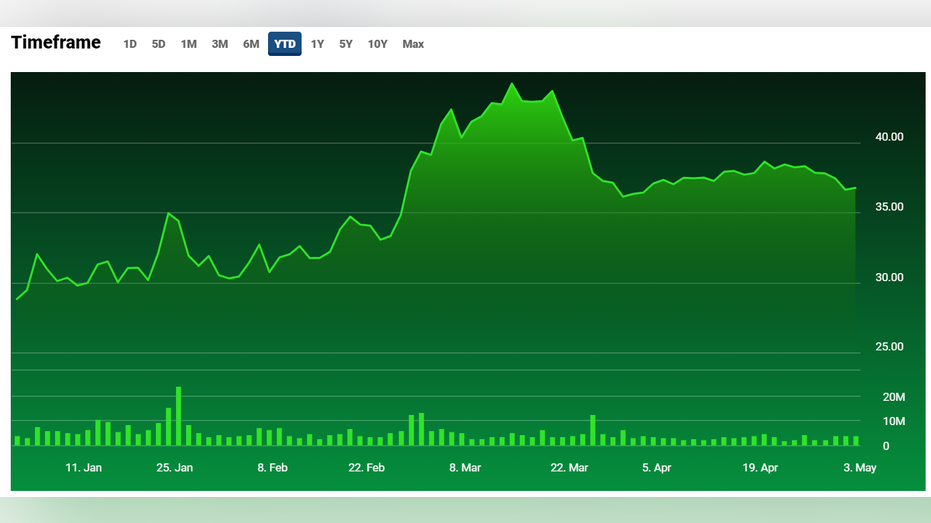Click the 10M volume axis label
Viewport: 931px width, 523px height.
(894, 421)
